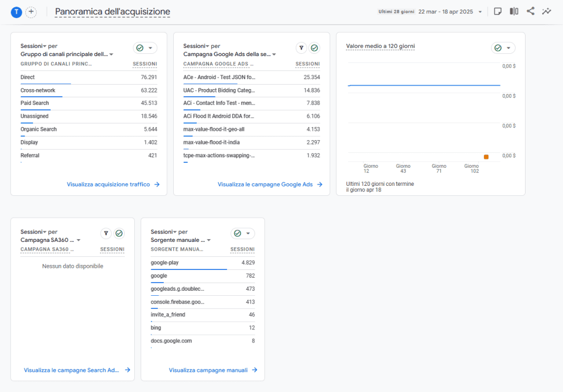Click max-value-flood-it-india campaign row

point(251,142)
